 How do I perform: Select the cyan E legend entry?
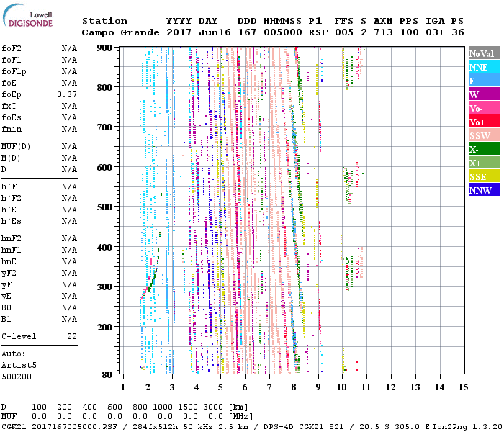pyautogui.click(x=483, y=81)
